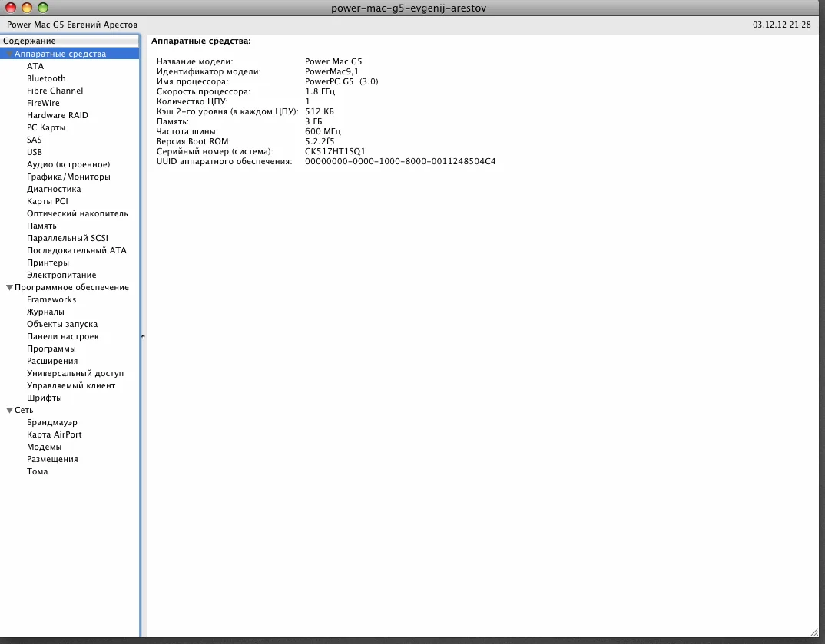This screenshot has width=825, height=644.
Task: Open Тома entry
Action: pyautogui.click(x=38, y=471)
